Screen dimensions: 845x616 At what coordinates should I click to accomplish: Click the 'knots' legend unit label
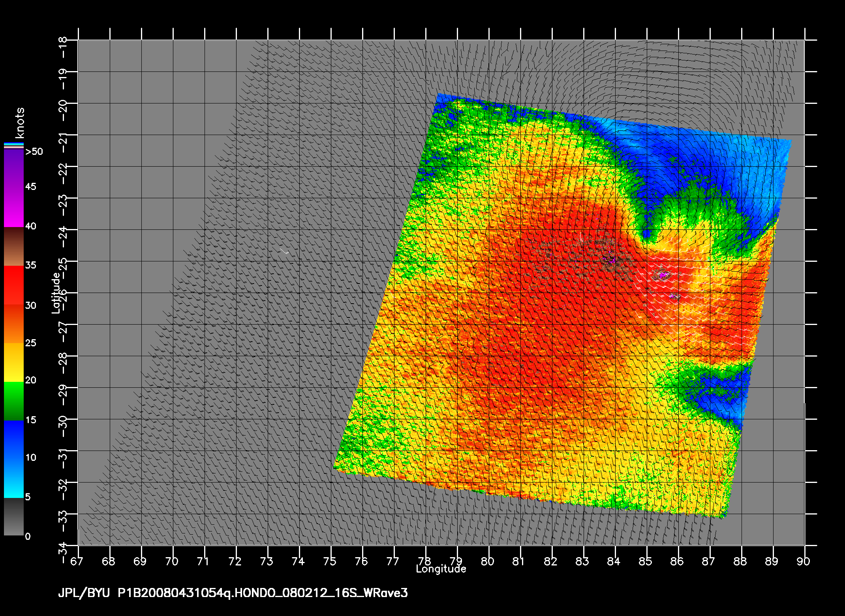(x=19, y=122)
